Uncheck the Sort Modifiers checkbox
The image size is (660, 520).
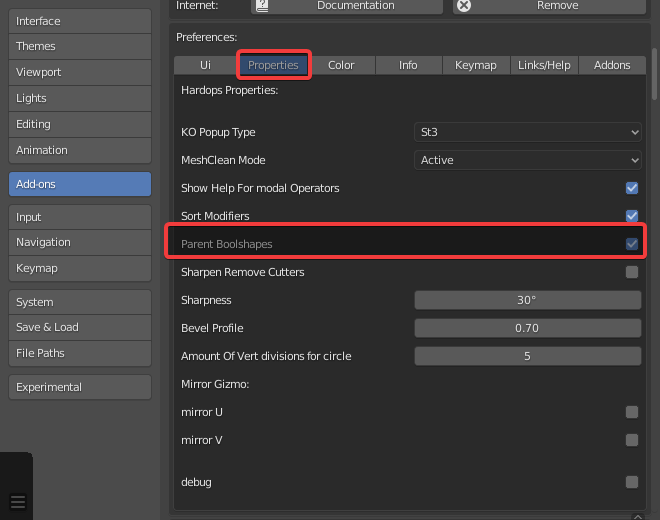(x=632, y=216)
